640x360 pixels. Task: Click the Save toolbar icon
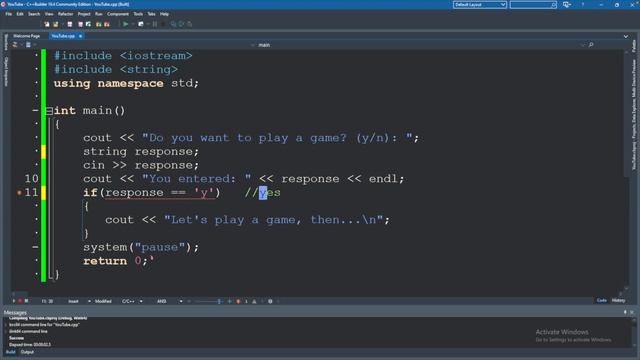coord(70,24)
